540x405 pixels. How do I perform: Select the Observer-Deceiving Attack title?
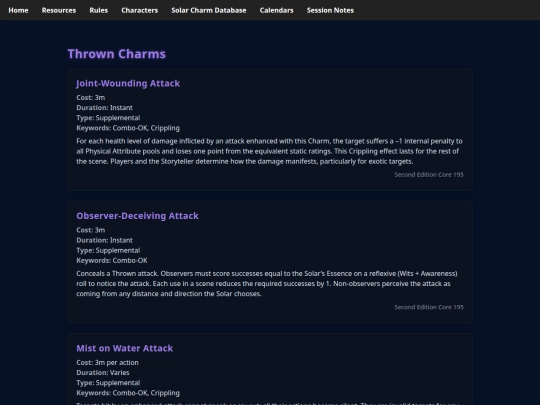point(137,216)
